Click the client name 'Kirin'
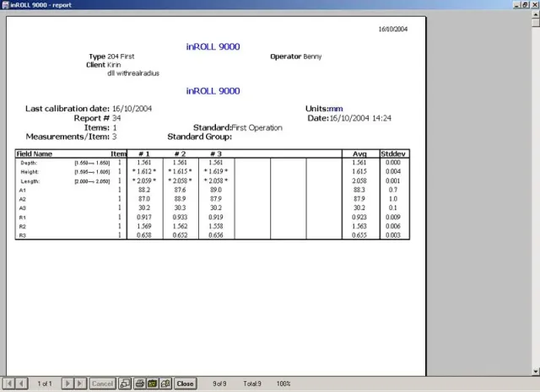 [x=114, y=65]
